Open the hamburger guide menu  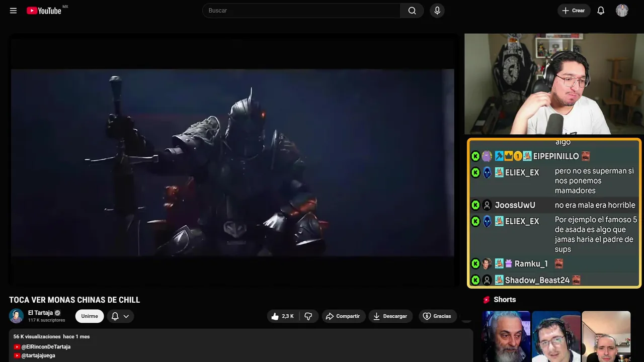(x=13, y=11)
